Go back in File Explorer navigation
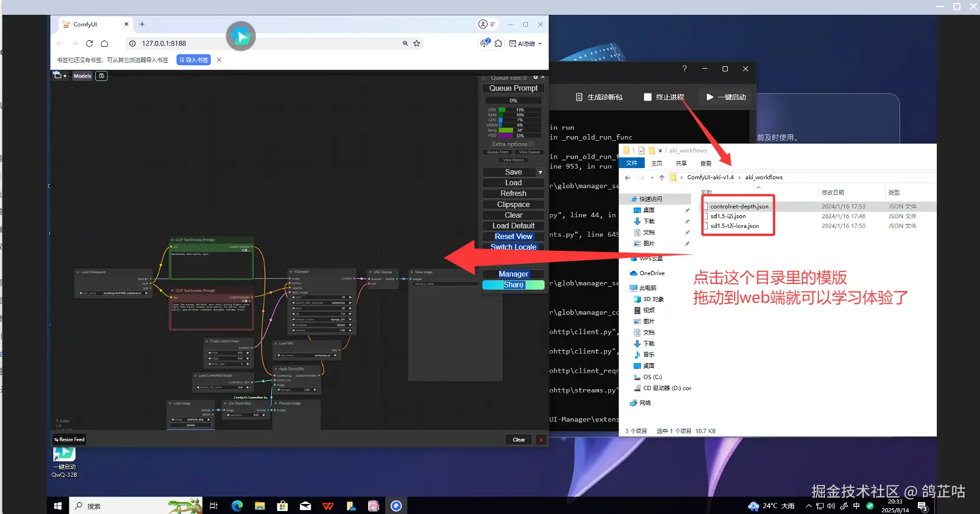This screenshot has height=514, width=980. pos(628,177)
